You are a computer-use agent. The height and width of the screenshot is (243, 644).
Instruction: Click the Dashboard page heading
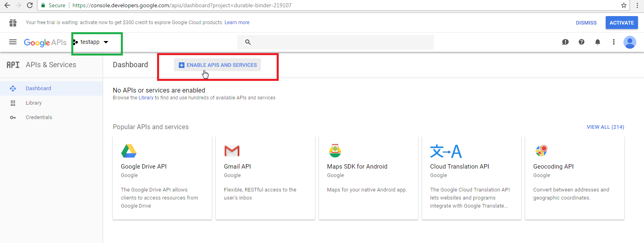coord(130,65)
